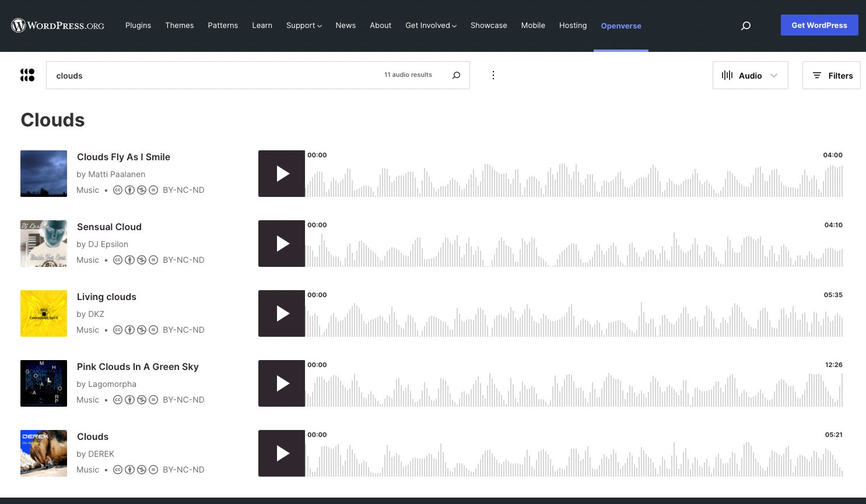Click 'by DEREK' artist text

click(x=96, y=454)
